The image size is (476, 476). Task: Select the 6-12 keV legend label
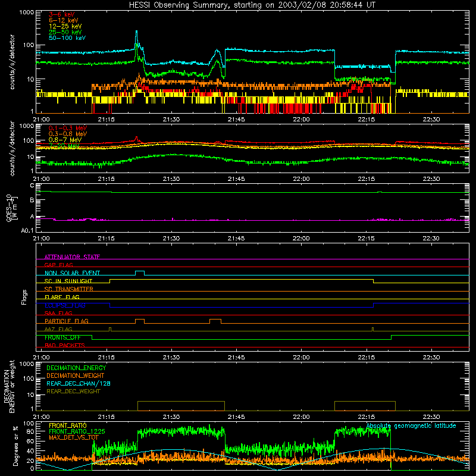point(63,20)
